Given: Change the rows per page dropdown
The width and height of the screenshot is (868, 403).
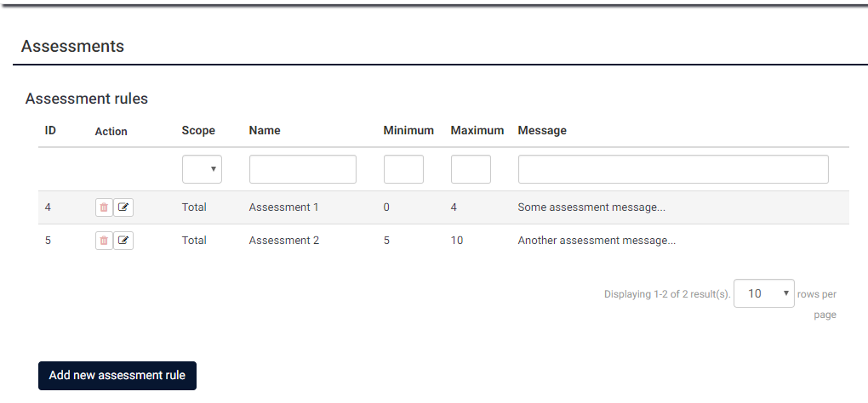Looking at the screenshot, I should (763, 293).
